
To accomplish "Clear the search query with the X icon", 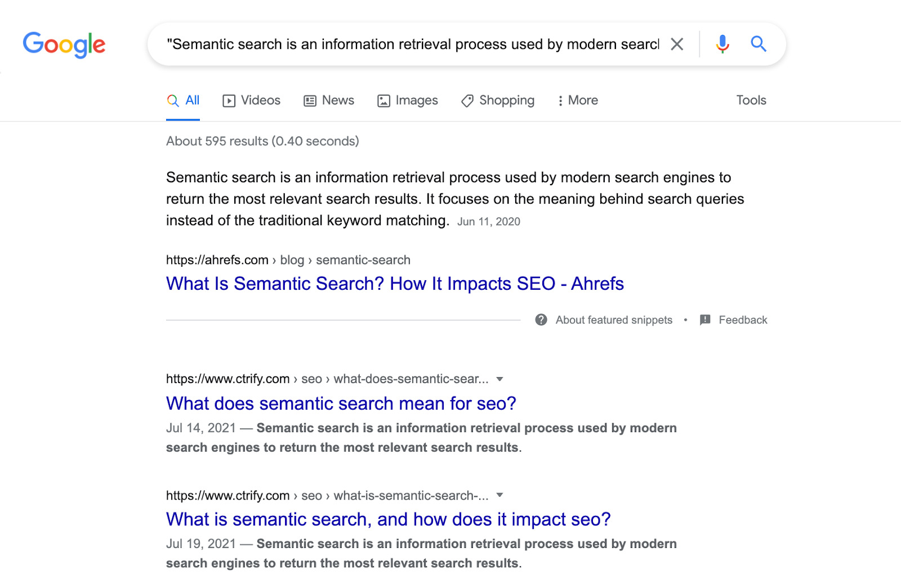I will click(677, 44).
